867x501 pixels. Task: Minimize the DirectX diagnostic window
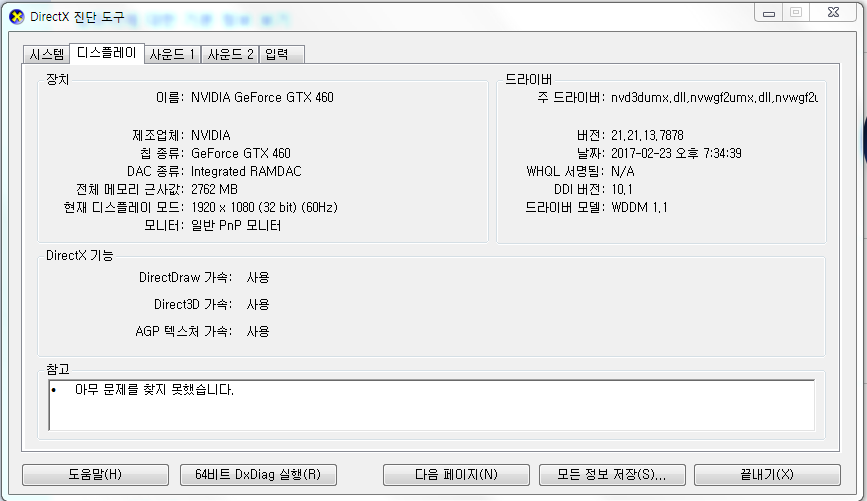pyautogui.click(x=769, y=13)
